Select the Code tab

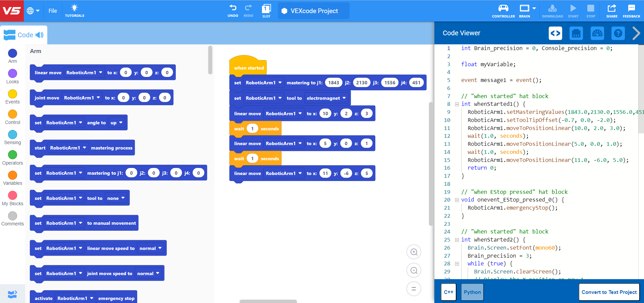(23, 35)
